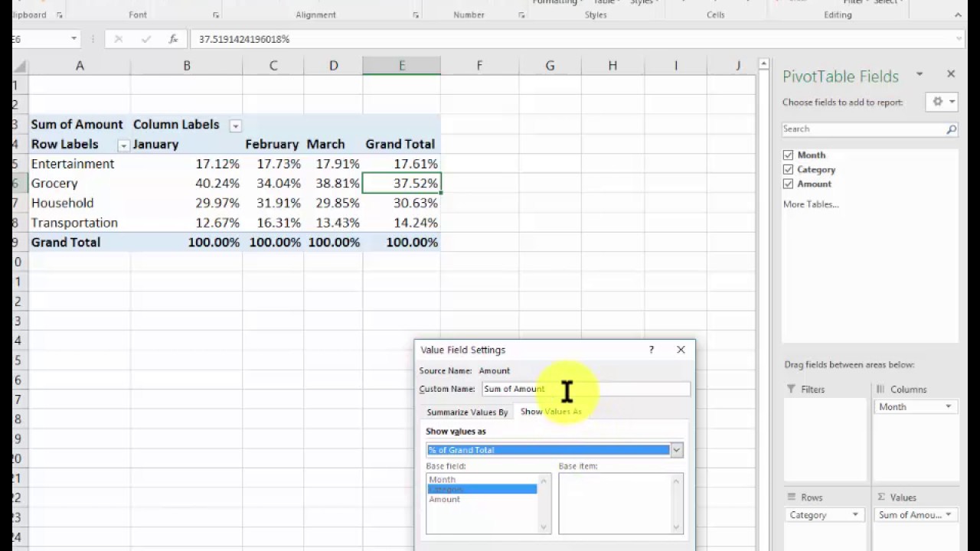Switch to Show Values As tab

point(551,412)
